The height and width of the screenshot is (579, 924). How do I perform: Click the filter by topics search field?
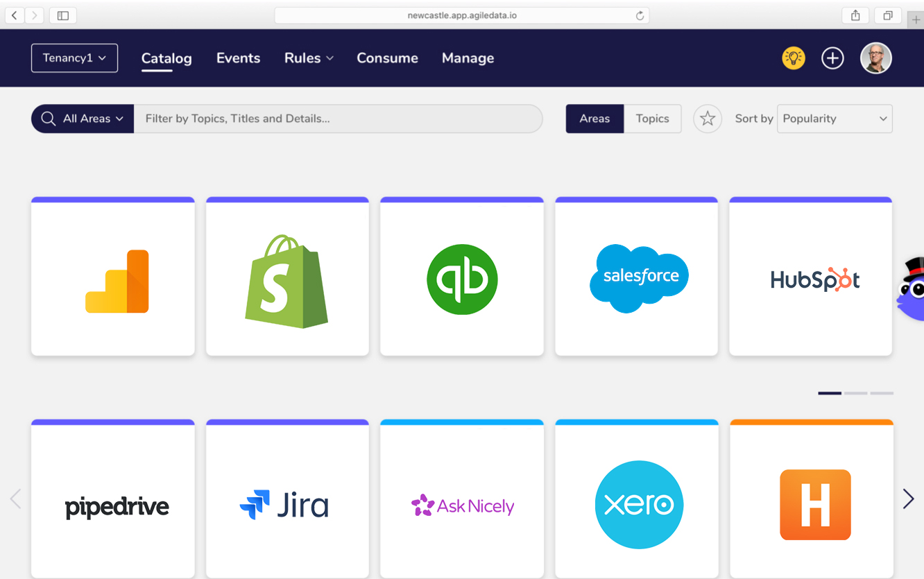coord(339,119)
